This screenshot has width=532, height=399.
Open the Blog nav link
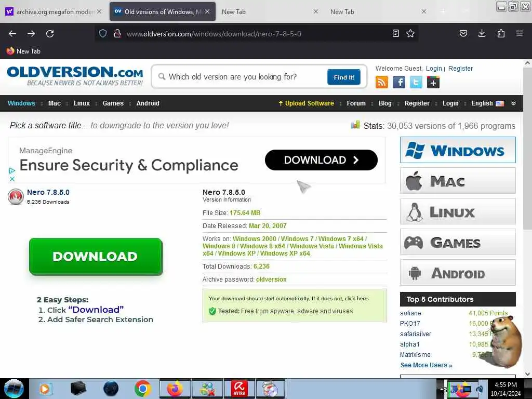385,103
